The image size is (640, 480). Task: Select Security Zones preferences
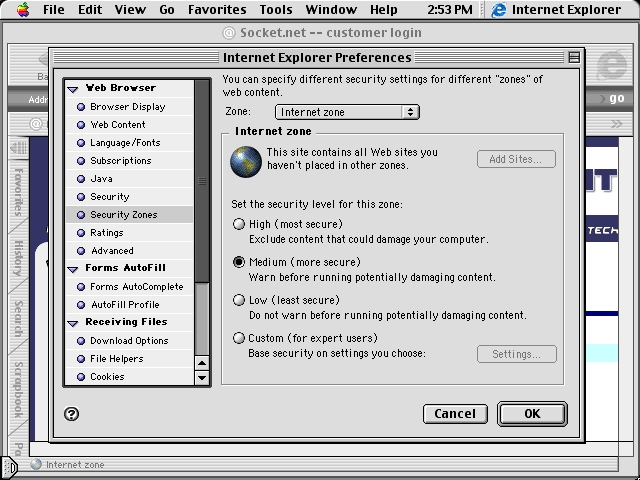[129, 215]
